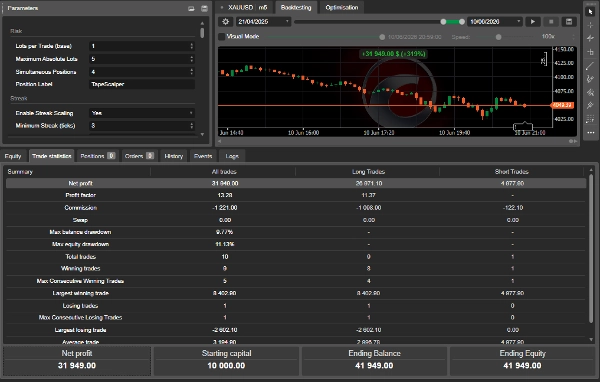Select the pin marker tool in right toolbar
Viewport: 600px width, 382px height.
point(590,106)
